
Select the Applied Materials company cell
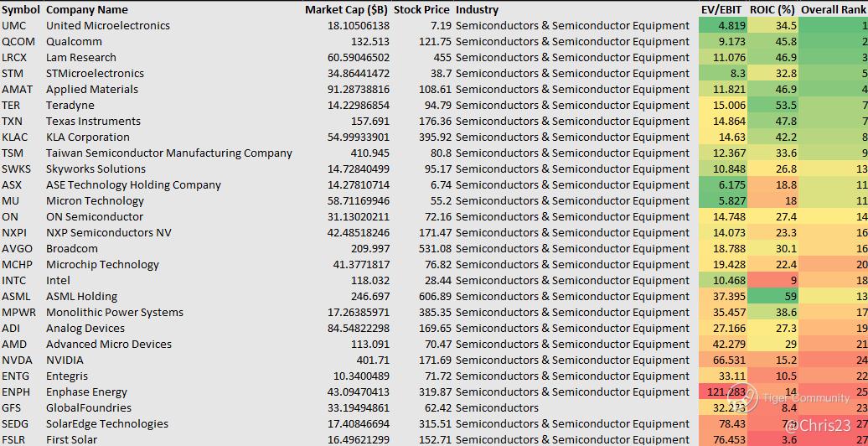pyautogui.click(x=92, y=89)
